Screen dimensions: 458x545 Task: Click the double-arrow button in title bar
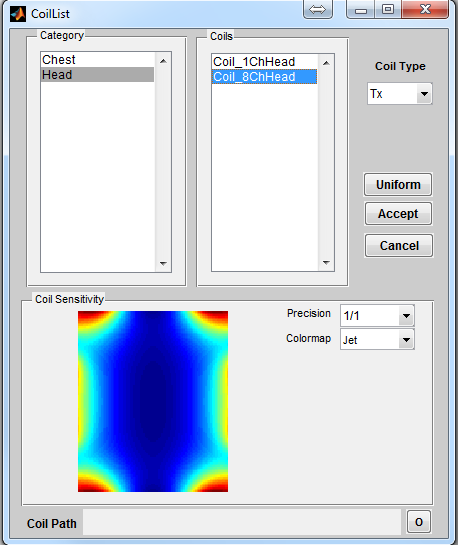coord(318,9)
